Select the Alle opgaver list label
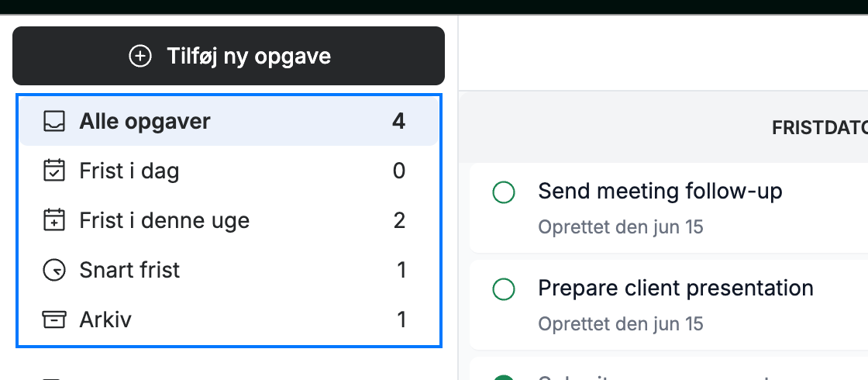Screen dimensions: 868x380 145,121
